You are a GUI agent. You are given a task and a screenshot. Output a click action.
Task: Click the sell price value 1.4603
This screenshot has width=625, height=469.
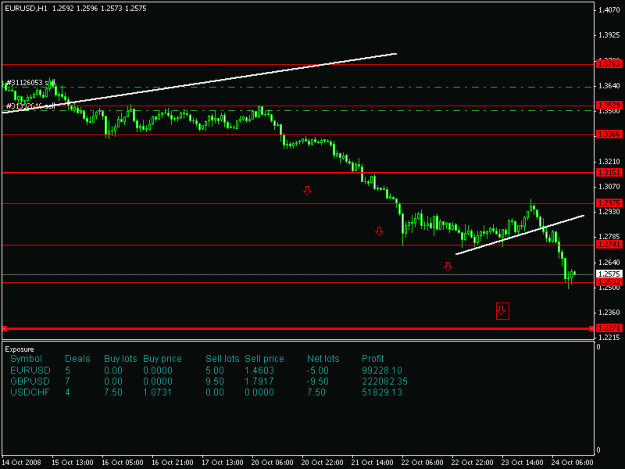(259, 371)
